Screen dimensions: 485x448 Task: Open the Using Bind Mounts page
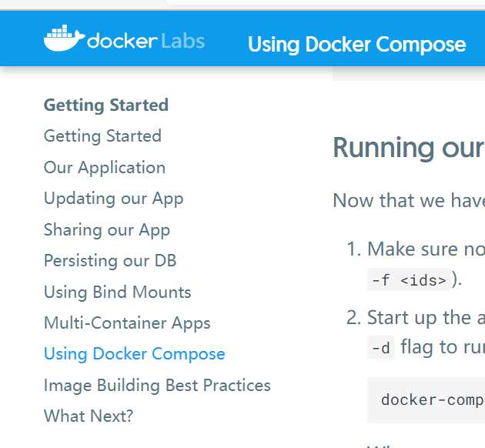pyautogui.click(x=117, y=292)
